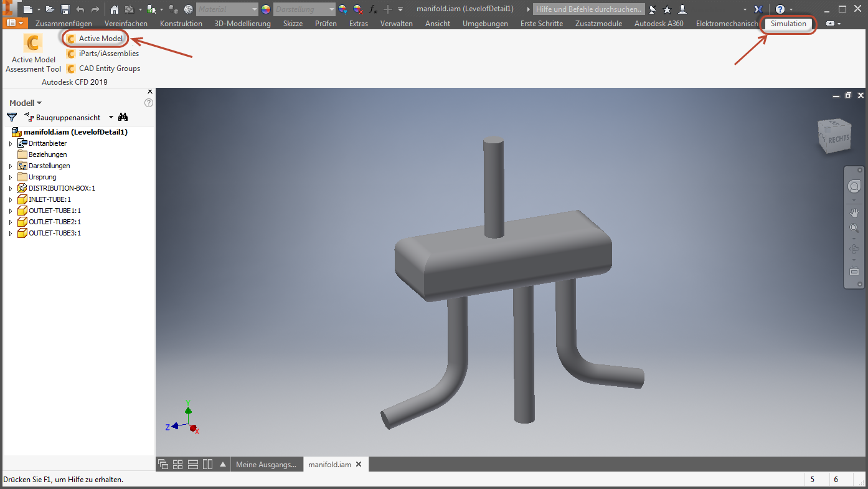Click the Home icon in the Quick Access Toolbar
Image resolution: width=868 pixels, height=489 pixels.
(115, 9)
